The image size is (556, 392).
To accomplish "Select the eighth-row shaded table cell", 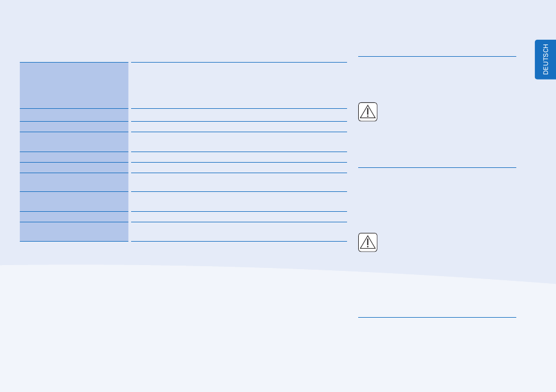I will (74, 202).
